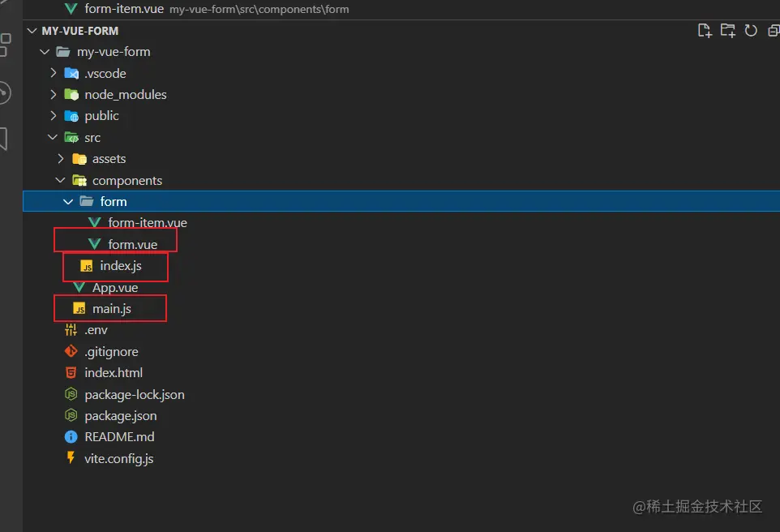Collapse the MY-VUE-FORM section header
Screen dimensions: 780x532
[x=31, y=30]
